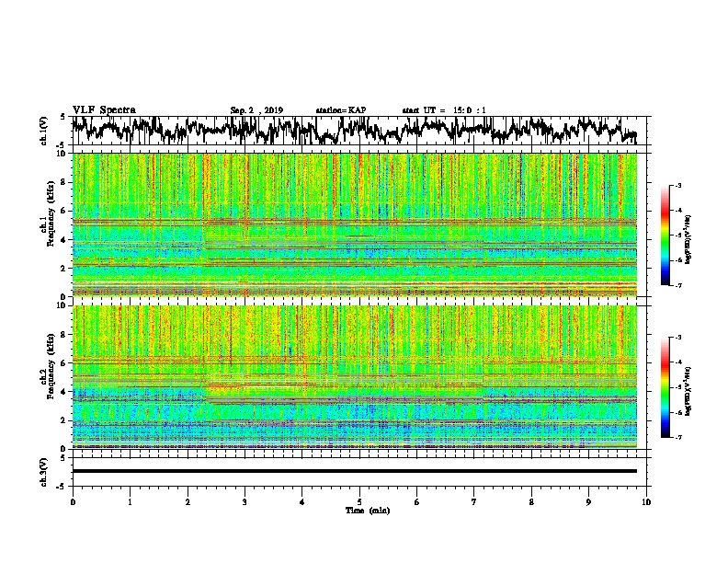The height and width of the screenshot is (563, 728).
Task: Click the date text "Sep. 2 , 2019"
Action: point(256,110)
